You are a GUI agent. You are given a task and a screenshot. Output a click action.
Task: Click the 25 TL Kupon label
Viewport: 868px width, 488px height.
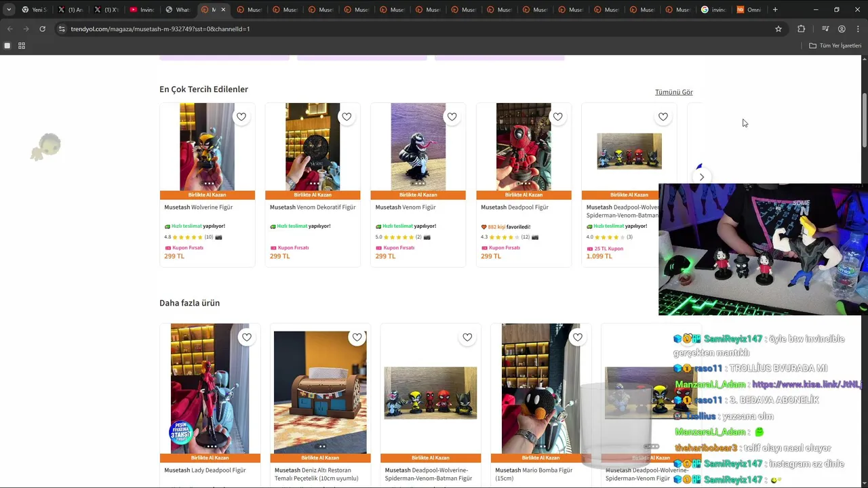[x=605, y=249]
